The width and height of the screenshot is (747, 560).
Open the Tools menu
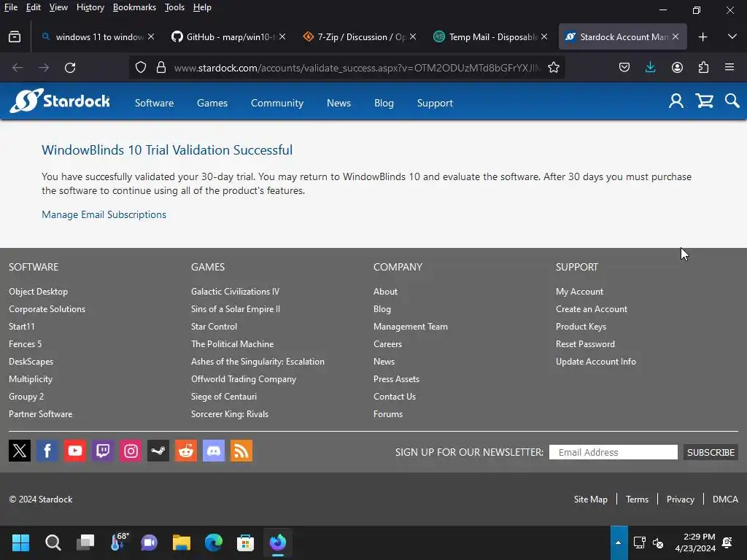(x=174, y=7)
